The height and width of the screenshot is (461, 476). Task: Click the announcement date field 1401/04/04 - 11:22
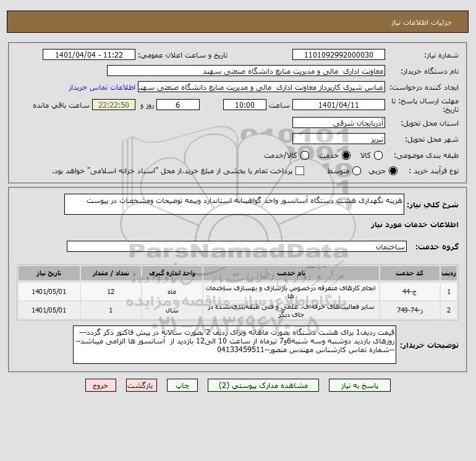pyautogui.click(x=89, y=54)
